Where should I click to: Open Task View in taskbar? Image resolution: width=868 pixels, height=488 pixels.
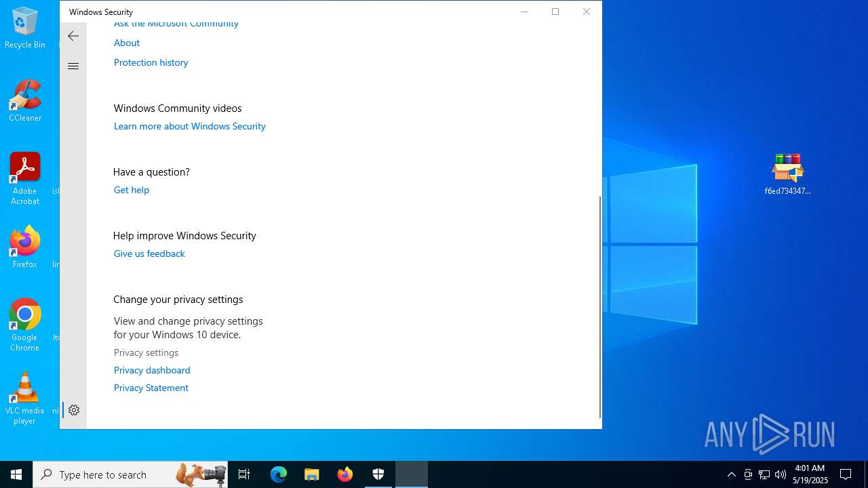coord(244,474)
